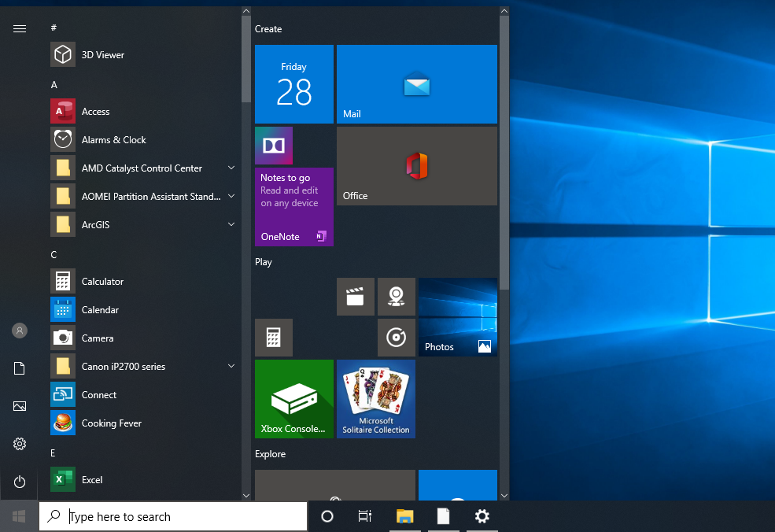Screen dimensions: 775x532
Task: Click the taskbar search field
Action: [x=173, y=516]
